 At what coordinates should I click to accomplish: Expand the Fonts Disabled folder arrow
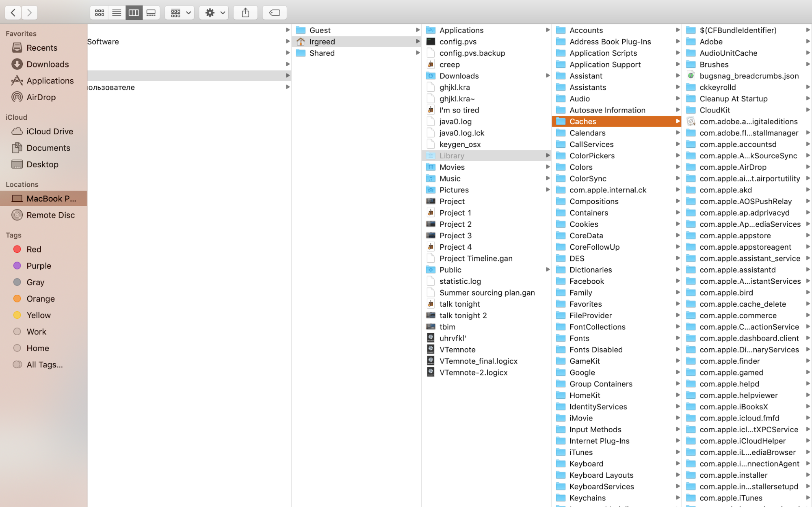pos(678,350)
